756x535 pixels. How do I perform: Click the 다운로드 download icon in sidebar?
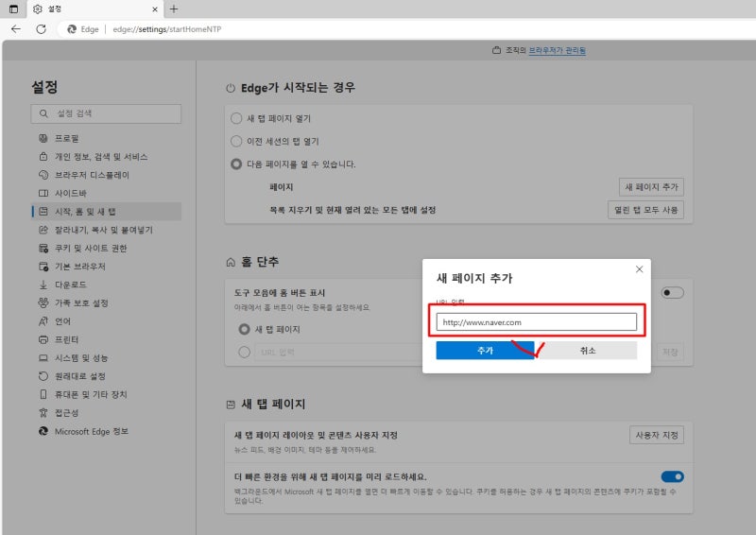point(43,285)
